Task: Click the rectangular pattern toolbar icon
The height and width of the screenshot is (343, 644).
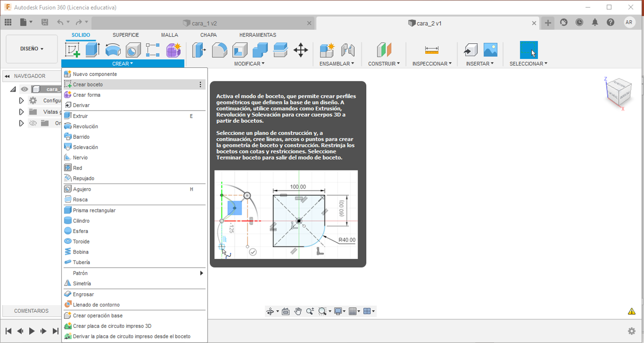Action: [x=153, y=50]
